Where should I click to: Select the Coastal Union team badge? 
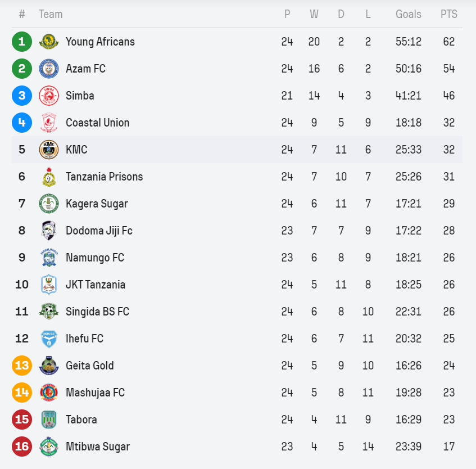pos(49,123)
